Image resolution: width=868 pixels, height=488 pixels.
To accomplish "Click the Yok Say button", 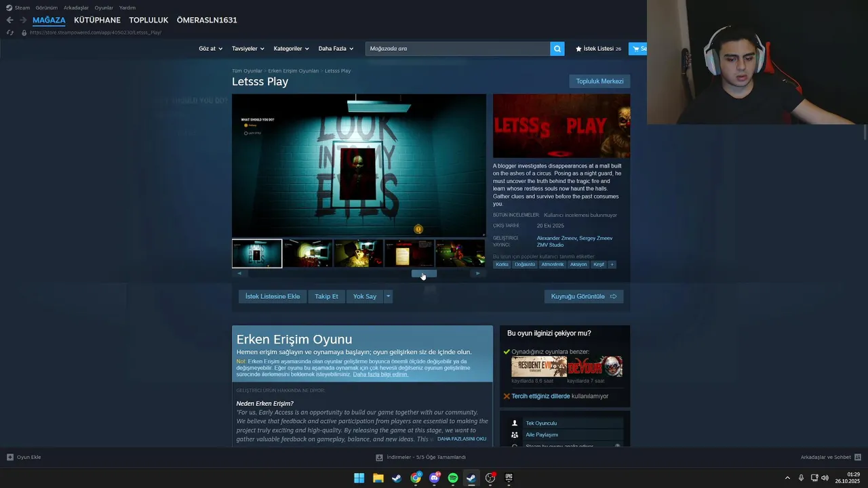I will [365, 296].
